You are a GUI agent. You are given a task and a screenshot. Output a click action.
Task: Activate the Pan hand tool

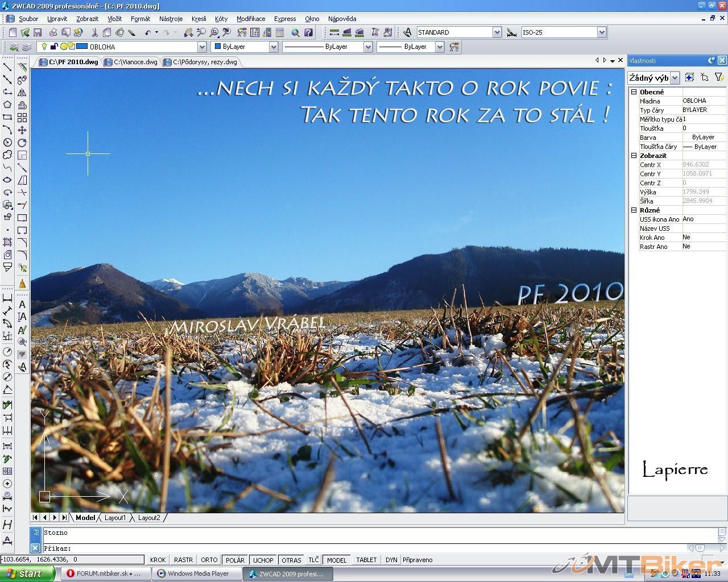tap(188, 32)
